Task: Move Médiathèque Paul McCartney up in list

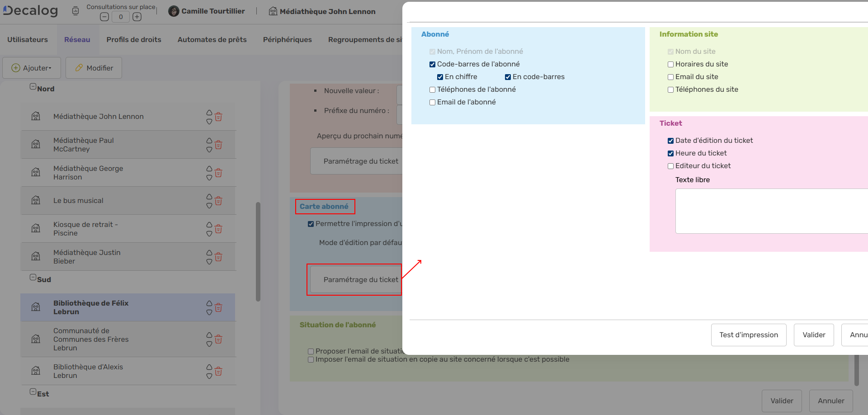Action: click(x=209, y=141)
